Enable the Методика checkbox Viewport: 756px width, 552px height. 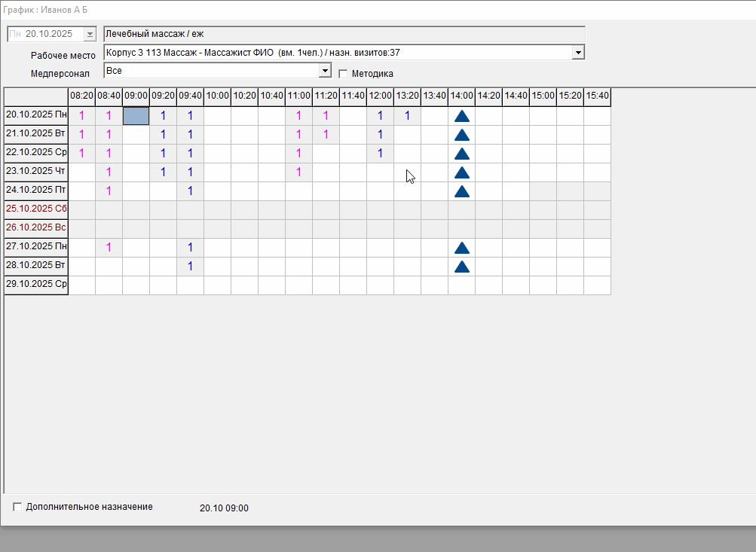[x=343, y=74]
